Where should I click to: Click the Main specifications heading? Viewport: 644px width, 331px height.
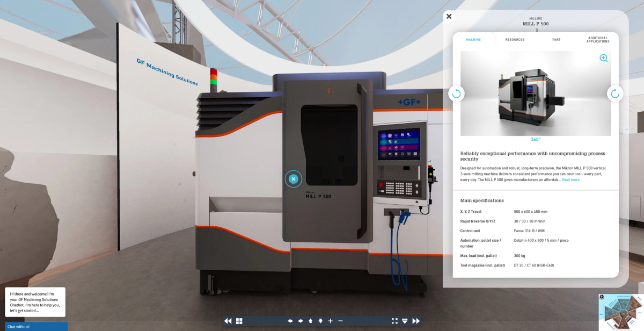tap(482, 200)
